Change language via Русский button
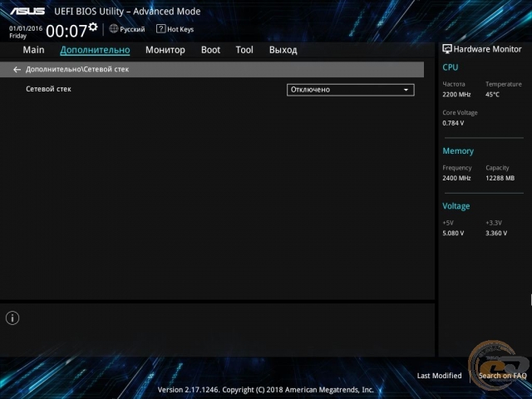Viewport: 532px width, 399px height. pyautogui.click(x=132, y=30)
